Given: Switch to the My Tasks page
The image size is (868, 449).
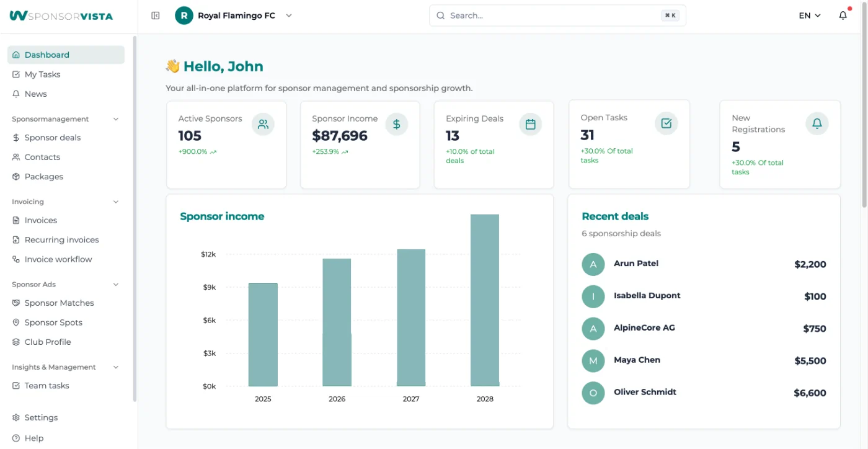Looking at the screenshot, I should [x=43, y=74].
